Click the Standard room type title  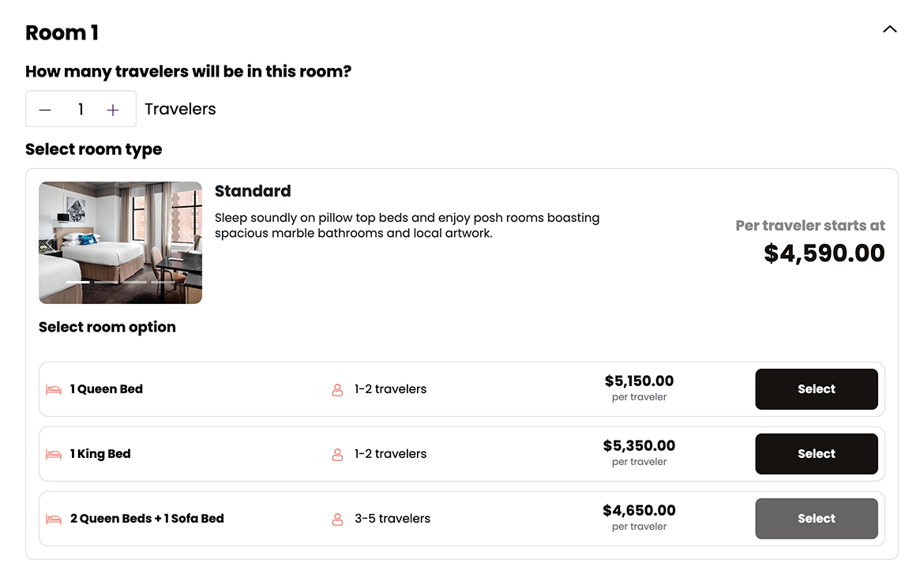pos(253,190)
